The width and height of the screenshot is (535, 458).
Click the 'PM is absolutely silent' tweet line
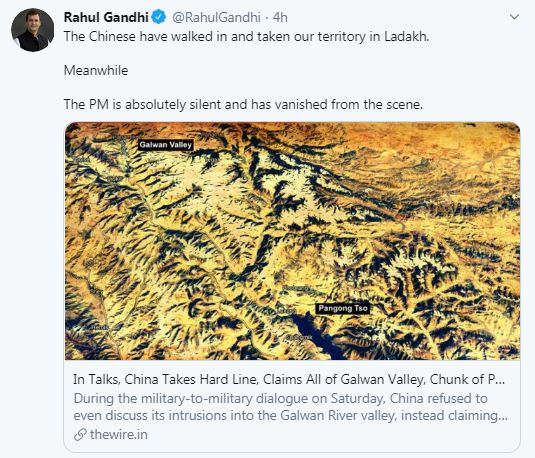243,104
